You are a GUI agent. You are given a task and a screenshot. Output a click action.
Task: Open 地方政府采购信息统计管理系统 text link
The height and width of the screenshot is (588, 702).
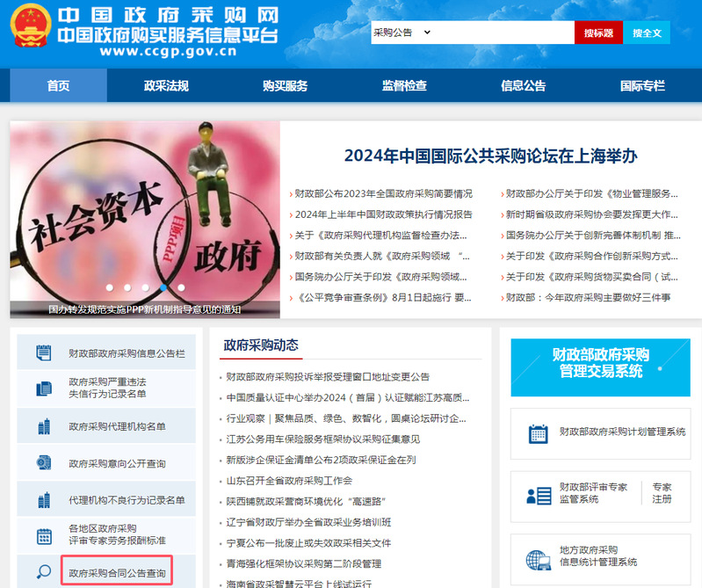coord(598,555)
